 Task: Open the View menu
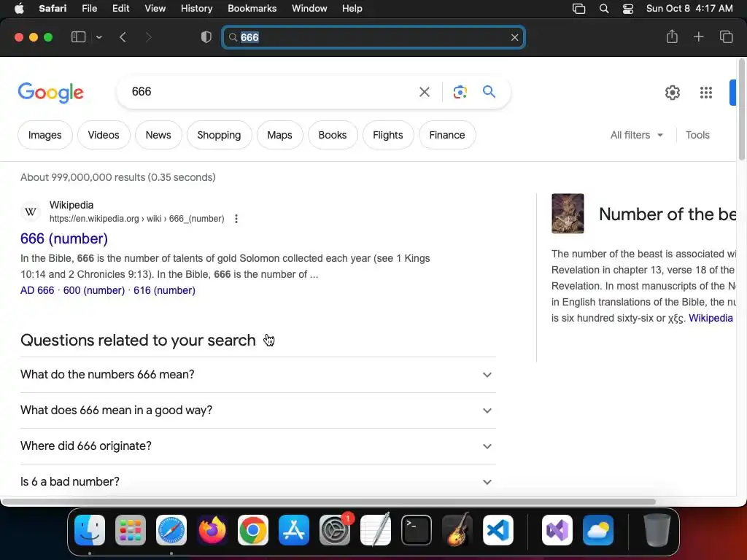(x=155, y=9)
